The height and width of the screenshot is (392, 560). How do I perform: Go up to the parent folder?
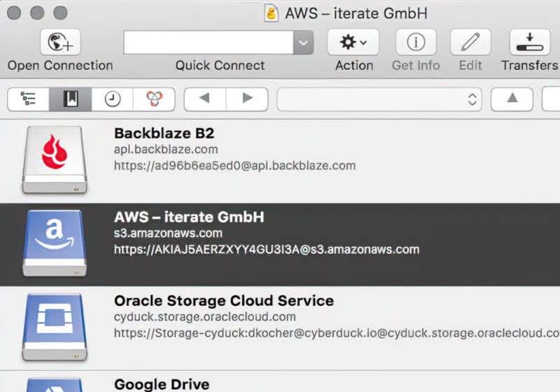coord(512,99)
